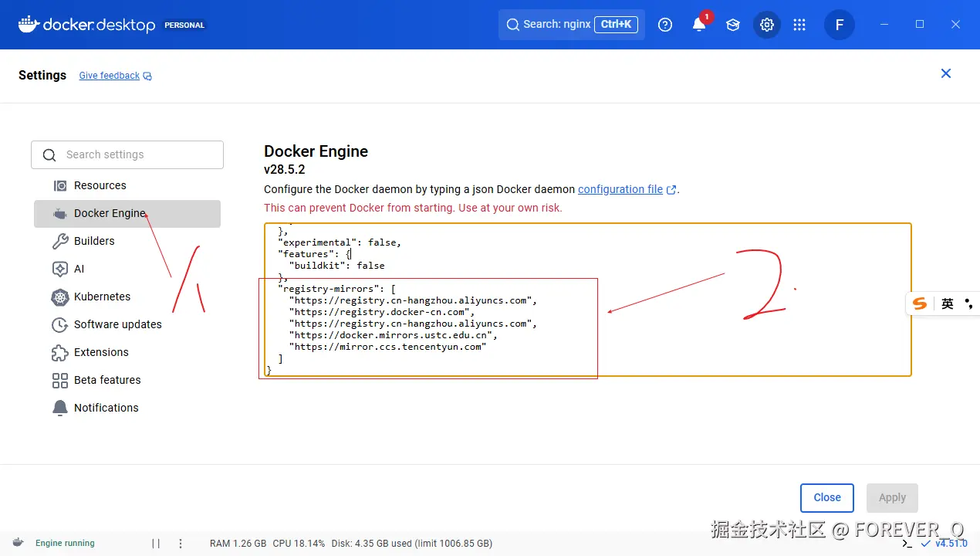Click the docker.mirrors.ustc.edu.cn mirror line
980x556 pixels.
pos(394,335)
